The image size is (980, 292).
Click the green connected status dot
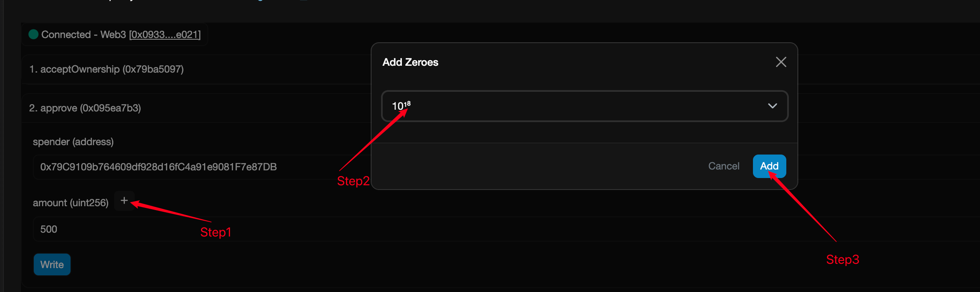coord(33,34)
